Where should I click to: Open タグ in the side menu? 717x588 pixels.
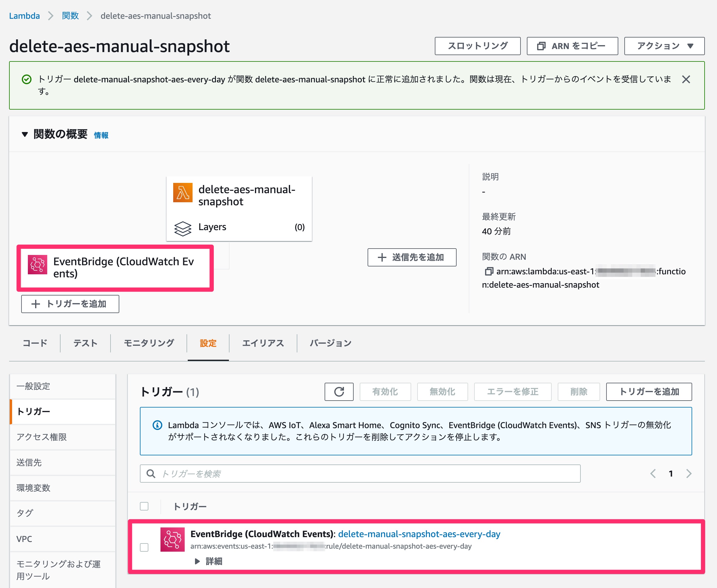[x=63, y=514]
